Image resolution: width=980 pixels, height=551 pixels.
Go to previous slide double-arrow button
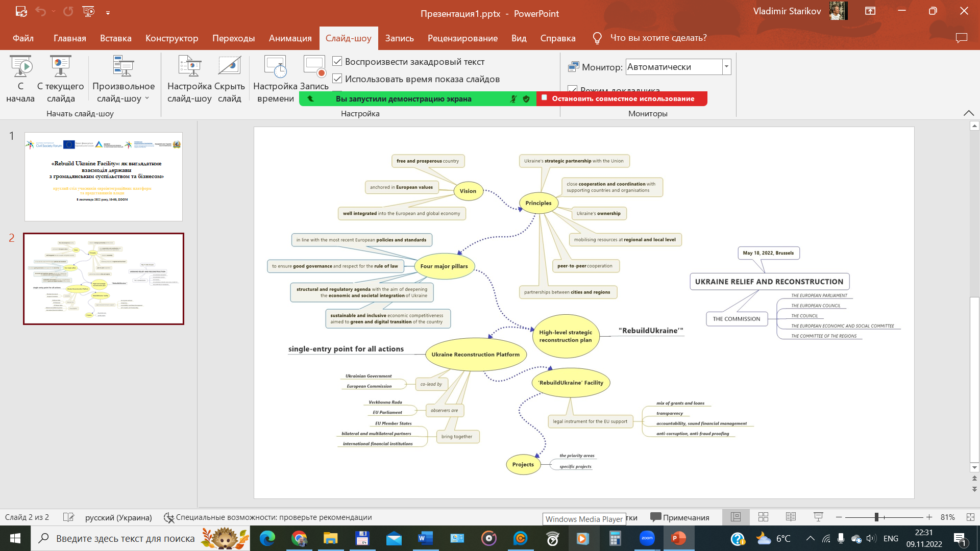coord(974,479)
